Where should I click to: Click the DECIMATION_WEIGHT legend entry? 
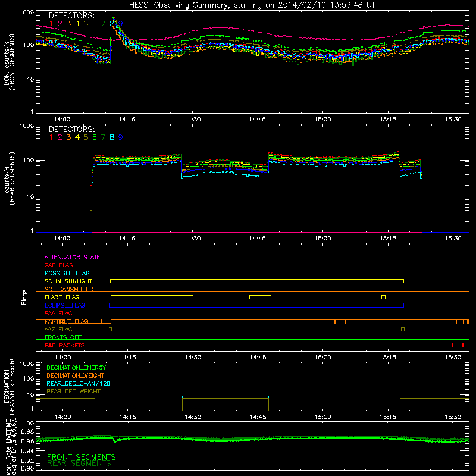point(76,375)
